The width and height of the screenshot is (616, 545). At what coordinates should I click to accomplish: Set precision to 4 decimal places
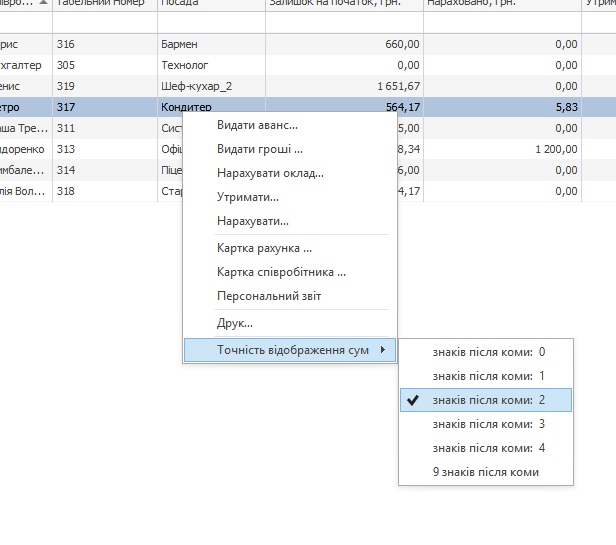(x=488, y=448)
